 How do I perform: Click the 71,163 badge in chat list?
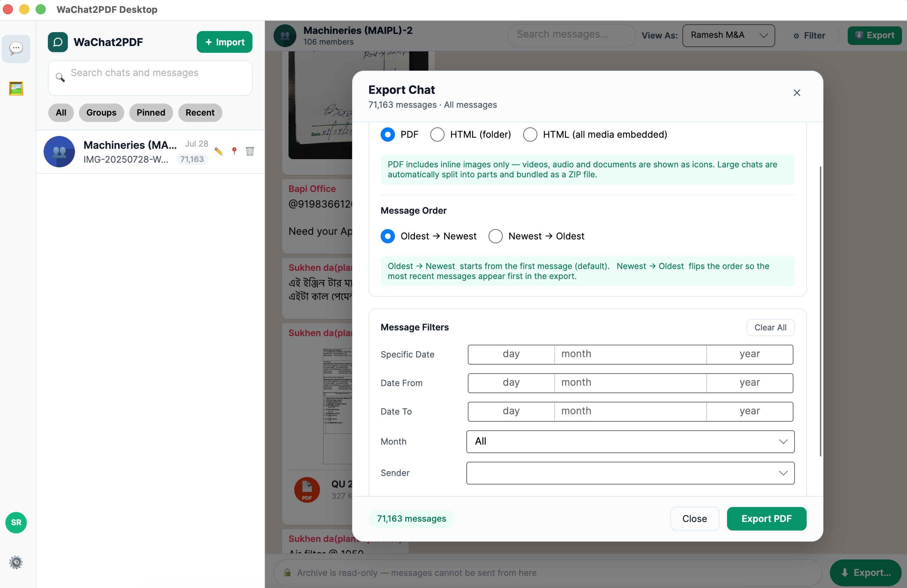[192, 159]
